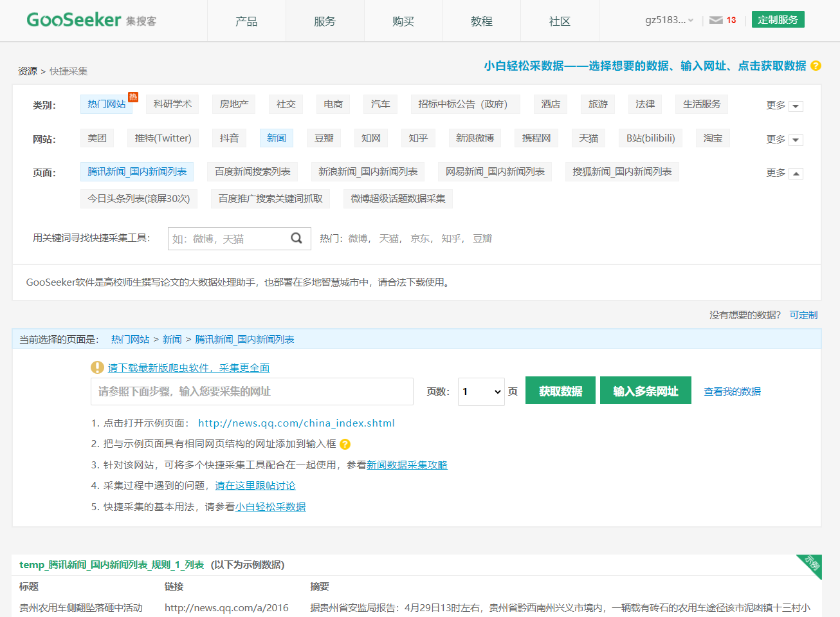Open the 小白轻松采数据 guide link

click(x=270, y=506)
